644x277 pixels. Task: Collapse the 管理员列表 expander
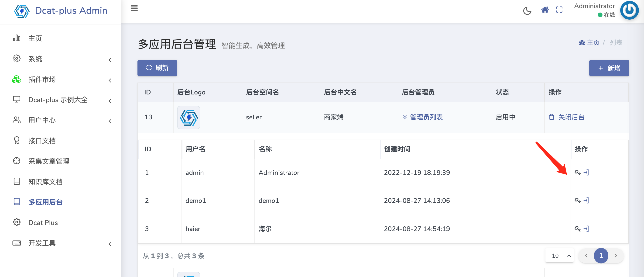pos(422,117)
